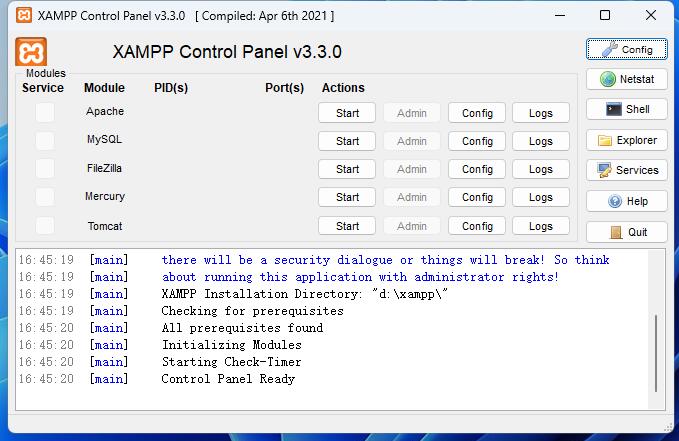Open Config with the wrench icon
Image resolution: width=679 pixels, height=441 pixels.
pos(627,49)
